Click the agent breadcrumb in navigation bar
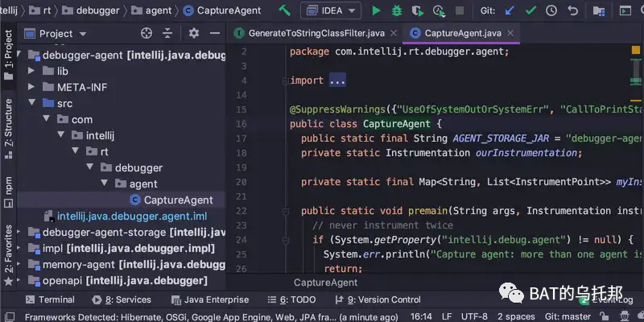The width and height of the screenshot is (644, 322). (x=152, y=10)
